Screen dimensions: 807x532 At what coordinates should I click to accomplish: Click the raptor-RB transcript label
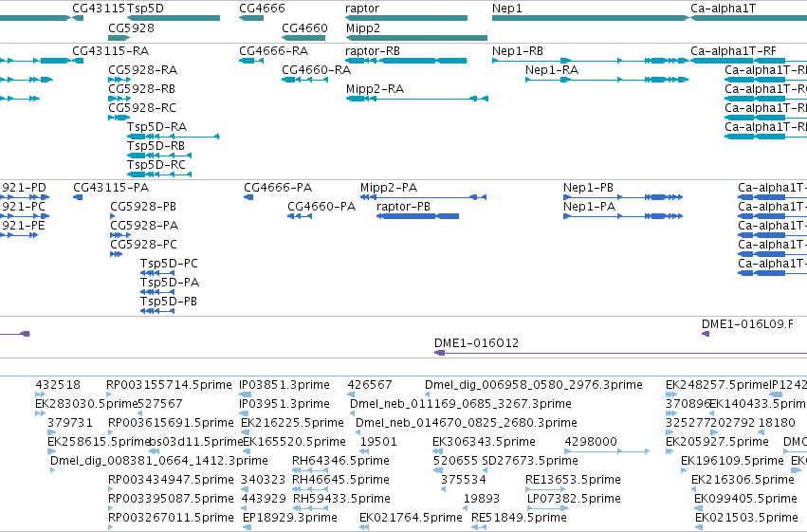pos(373,51)
